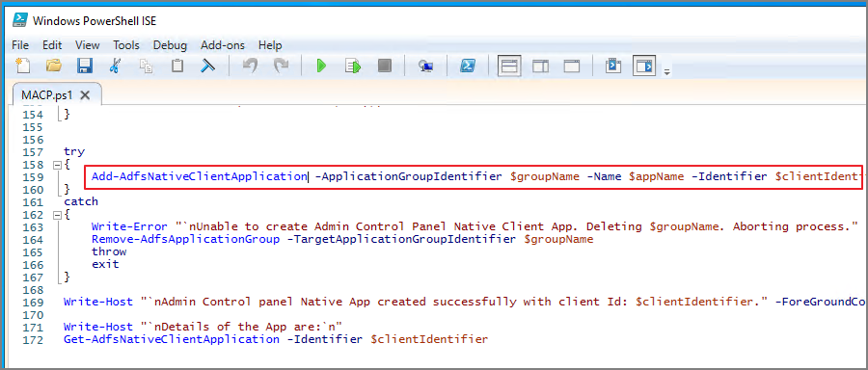This screenshot has width=868, height=370.
Task: Click line number 156 in the gutter
Action: tap(33, 140)
